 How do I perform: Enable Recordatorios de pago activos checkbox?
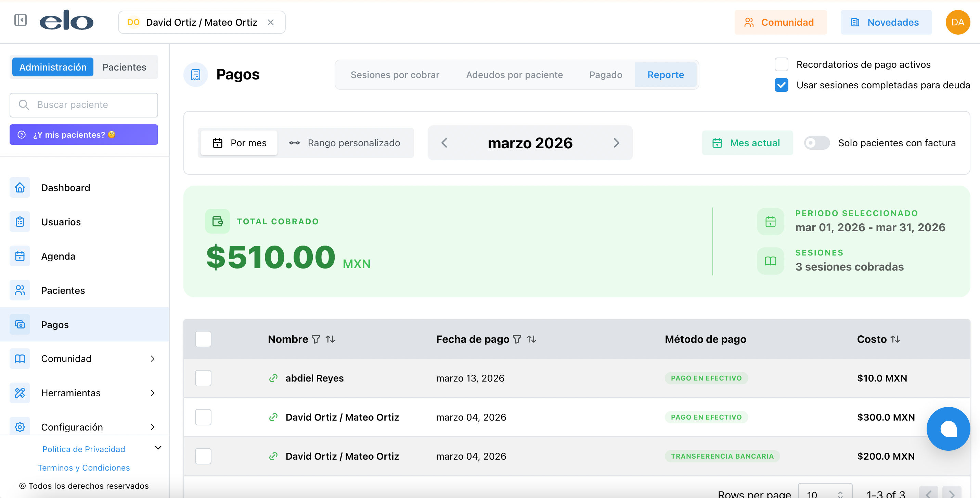pyautogui.click(x=782, y=64)
